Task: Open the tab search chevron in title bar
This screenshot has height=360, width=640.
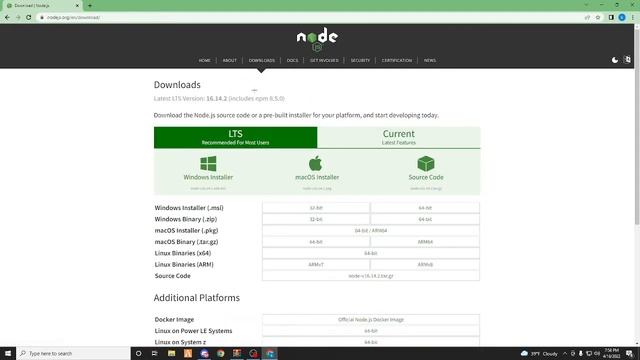Action: (x=586, y=5)
